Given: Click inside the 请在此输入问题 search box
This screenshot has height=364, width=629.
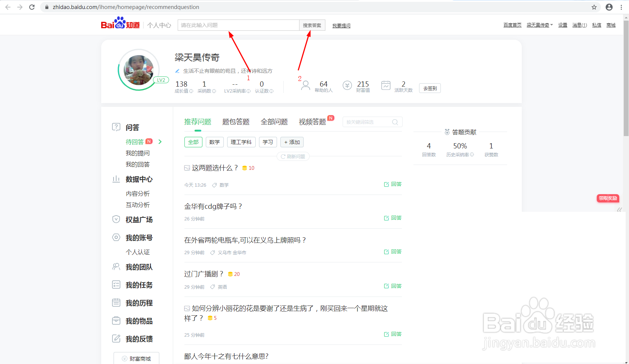Looking at the screenshot, I should point(238,25).
